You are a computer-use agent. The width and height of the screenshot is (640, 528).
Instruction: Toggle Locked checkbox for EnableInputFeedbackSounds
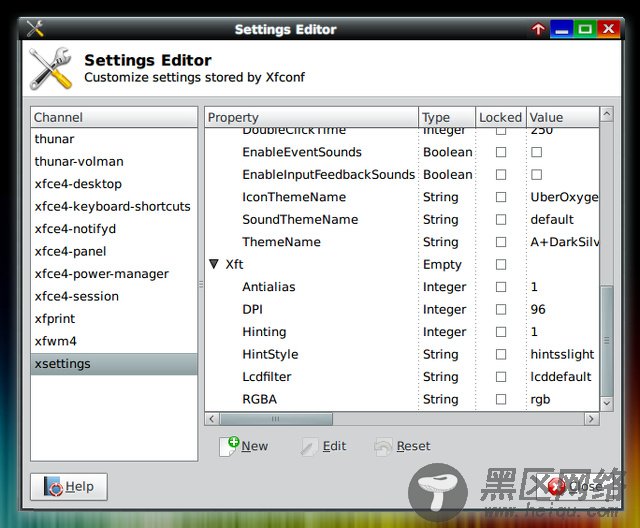[x=501, y=175]
